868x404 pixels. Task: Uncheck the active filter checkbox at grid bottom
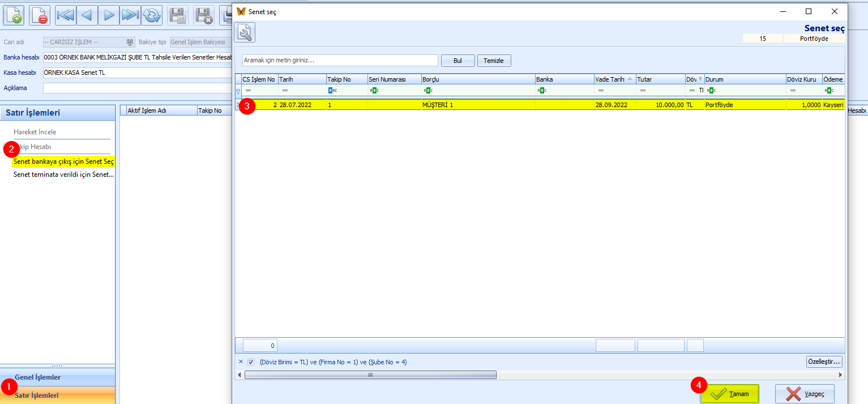[x=251, y=362]
